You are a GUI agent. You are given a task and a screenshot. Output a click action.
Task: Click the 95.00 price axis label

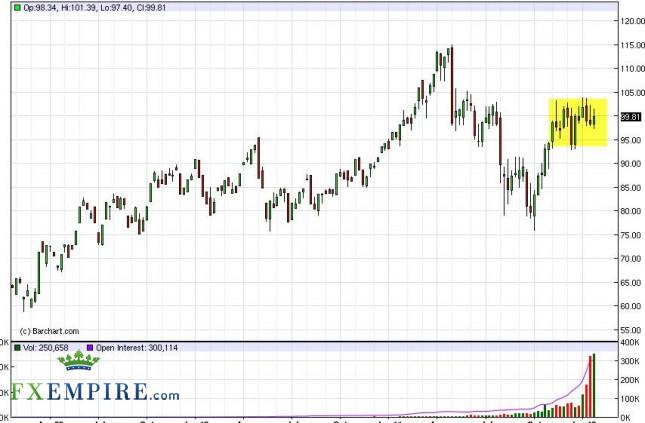[x=631, y=140]
